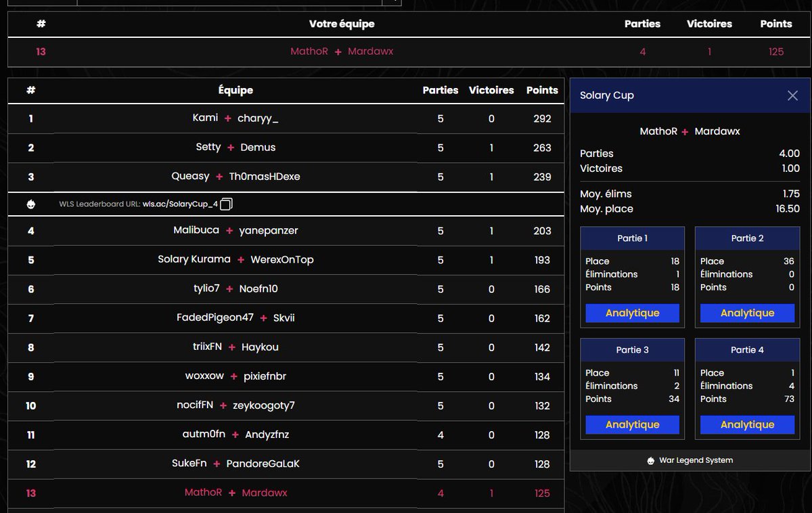Image resolution: width=812 pixels, height=513 pixels.
Task: Open Analytique for Partie 3
Action: pyautogui.click(x=633, y=424)
